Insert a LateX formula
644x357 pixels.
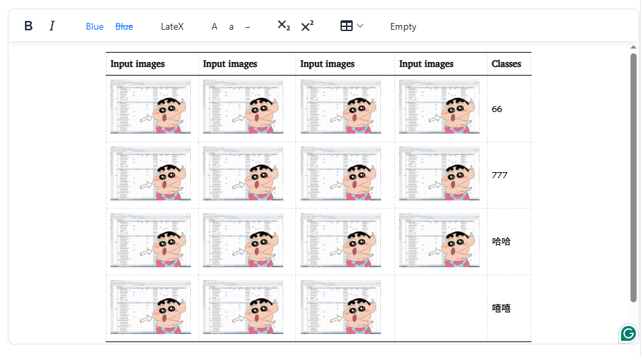172,27
